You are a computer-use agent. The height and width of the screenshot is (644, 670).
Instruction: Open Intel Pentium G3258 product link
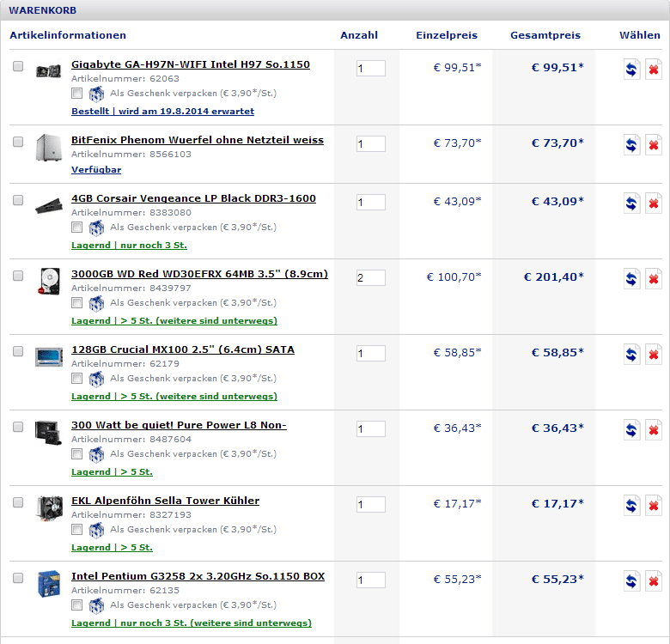pos(198,576)
